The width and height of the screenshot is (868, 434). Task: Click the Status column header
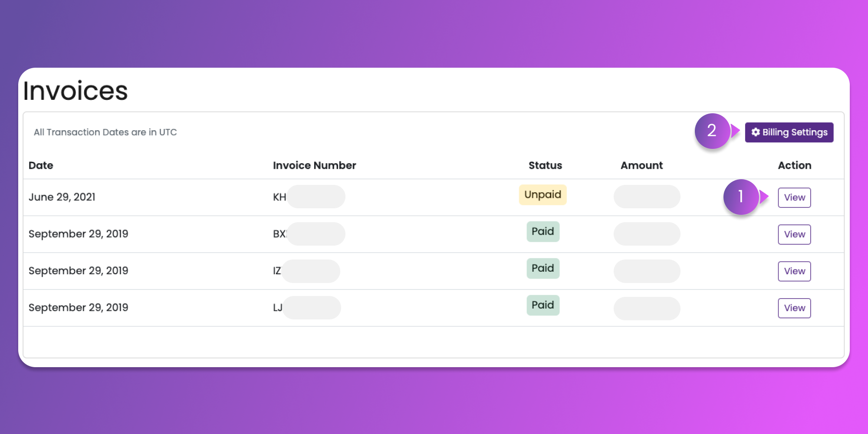pos(545,165)
